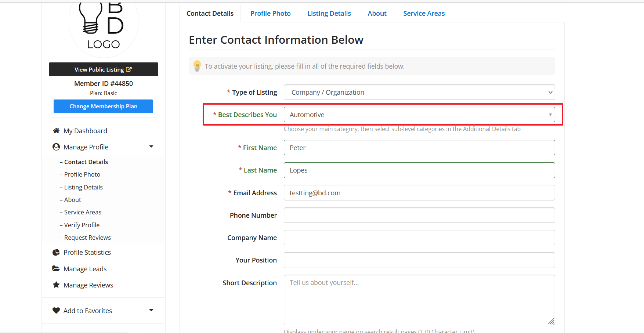
Task: Open Best Describes You dropdown
Action: coord(419,115)
